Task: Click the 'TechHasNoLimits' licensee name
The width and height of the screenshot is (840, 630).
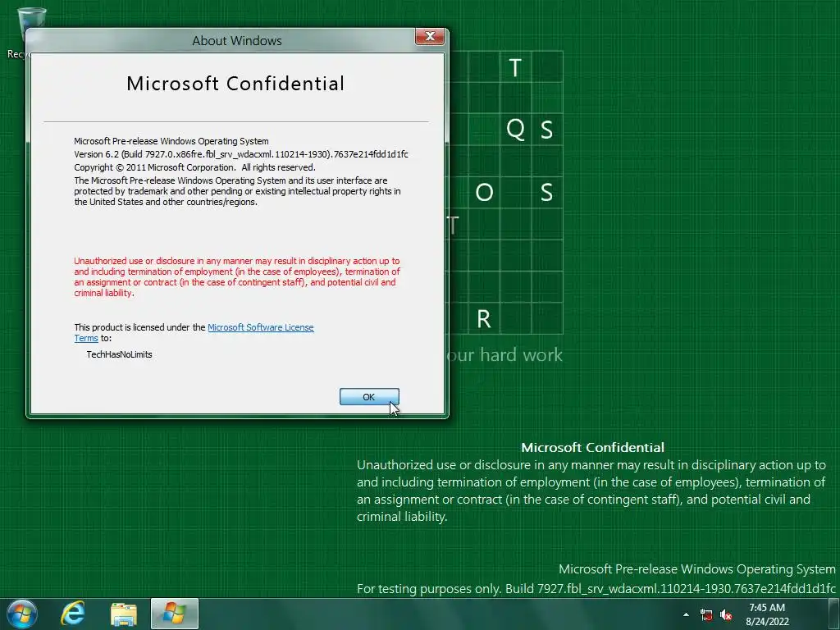Action: [x=120, y=354]
